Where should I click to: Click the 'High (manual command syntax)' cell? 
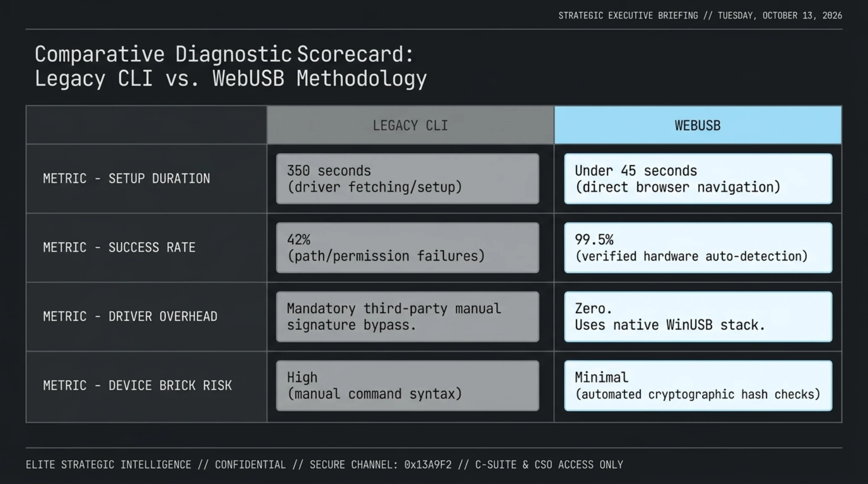(408, 385)
